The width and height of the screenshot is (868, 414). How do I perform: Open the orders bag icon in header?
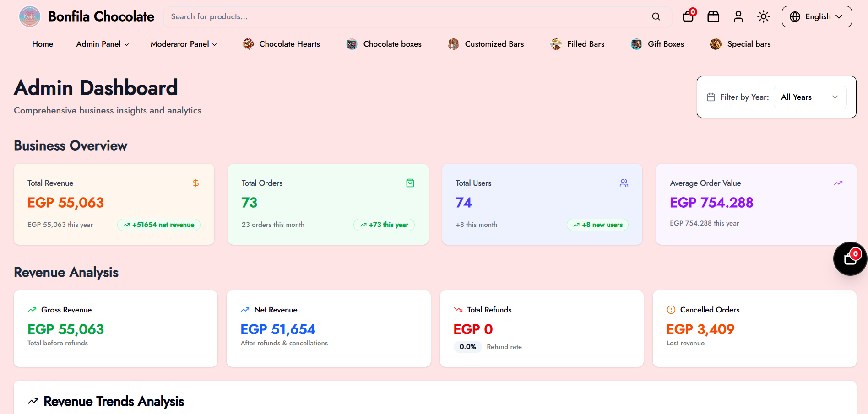[x=713, y=16]
